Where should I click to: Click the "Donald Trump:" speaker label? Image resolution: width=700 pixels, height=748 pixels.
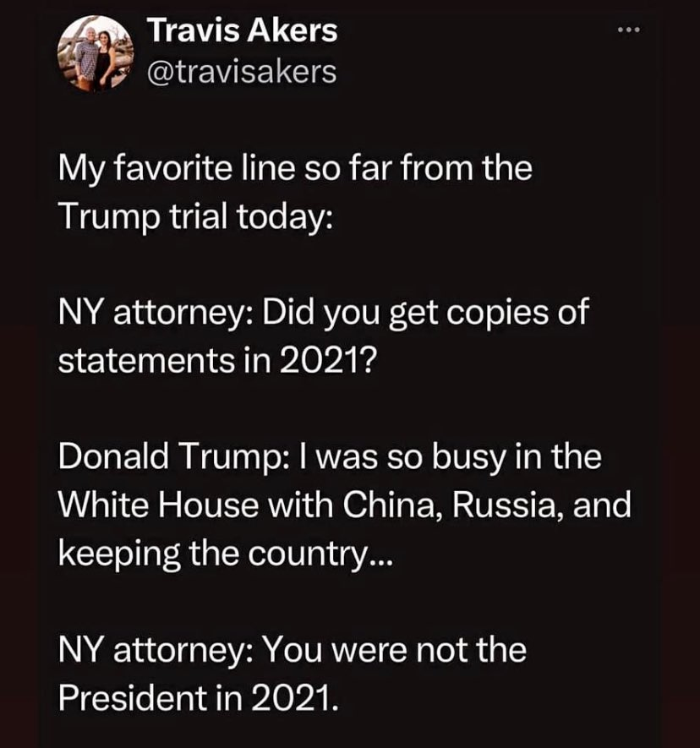pos(173,456)
